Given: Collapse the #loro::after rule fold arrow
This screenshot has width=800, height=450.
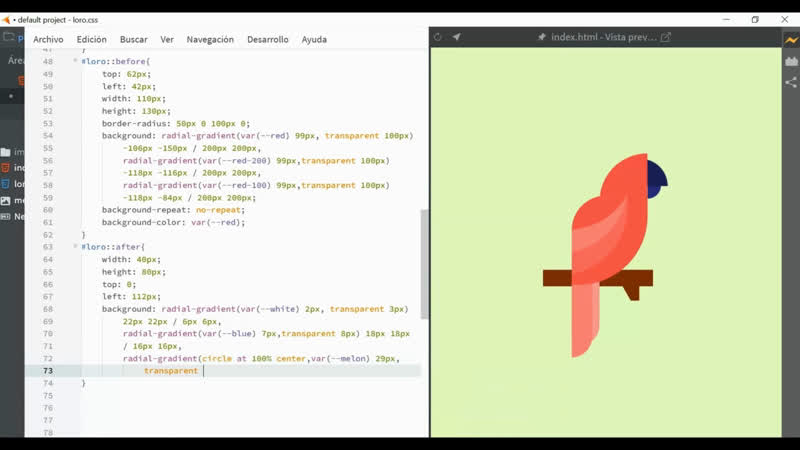Looking at the screenshot, I should tap(74, 246).
